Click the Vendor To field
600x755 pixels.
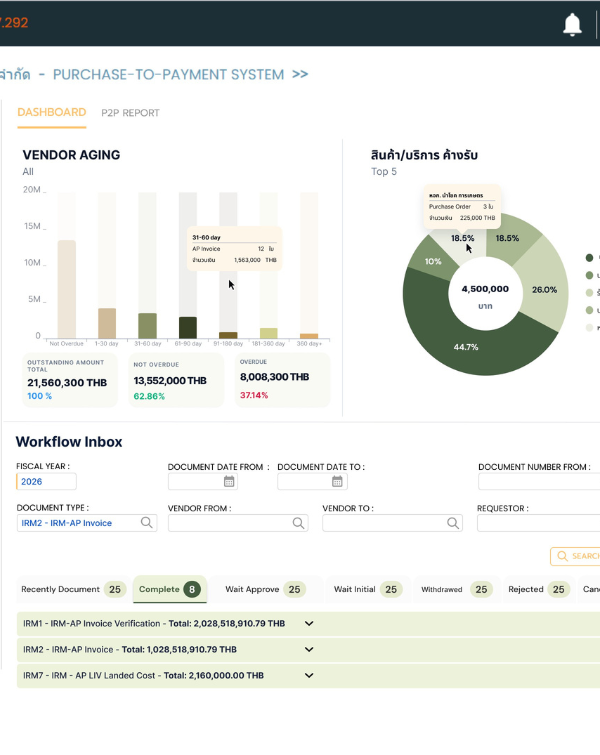coord(392,523)
